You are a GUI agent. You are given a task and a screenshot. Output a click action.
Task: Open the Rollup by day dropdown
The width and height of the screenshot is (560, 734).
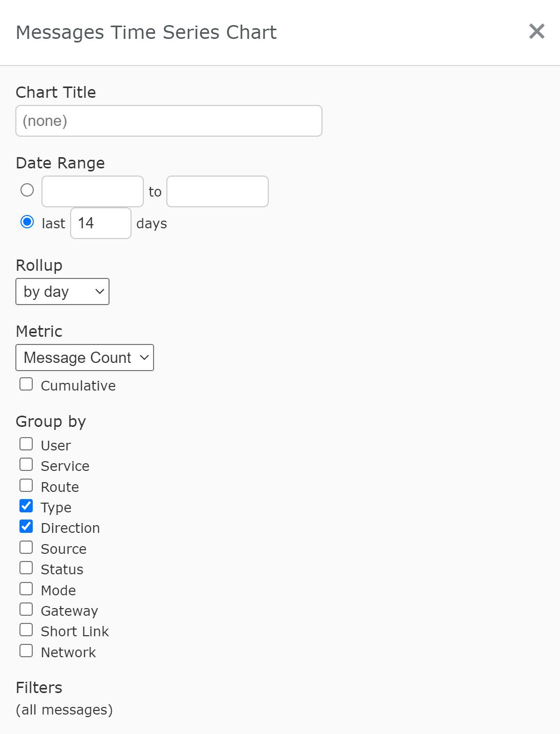coord(62,292)
